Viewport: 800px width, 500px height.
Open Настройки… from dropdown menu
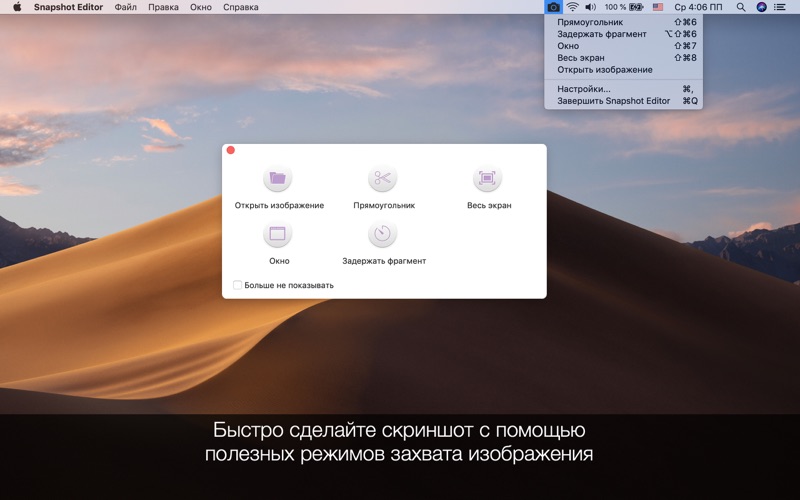pos(623,89)
